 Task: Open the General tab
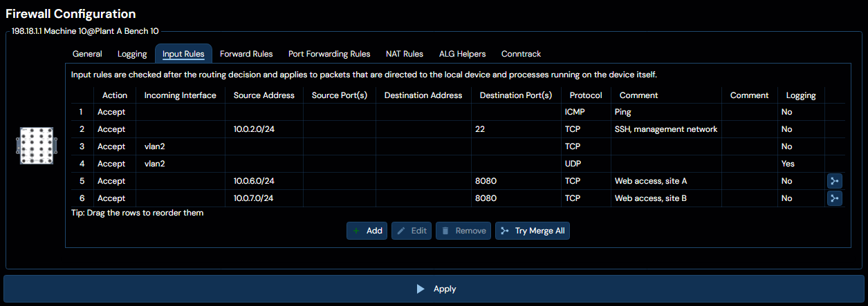87,54
